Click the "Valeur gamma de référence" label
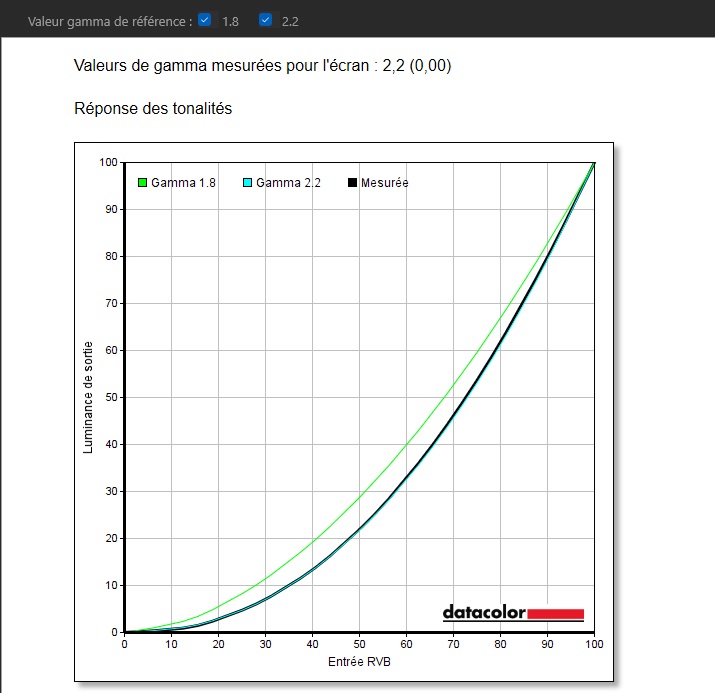The image size is (715, 693). click(x=109, y=20)
